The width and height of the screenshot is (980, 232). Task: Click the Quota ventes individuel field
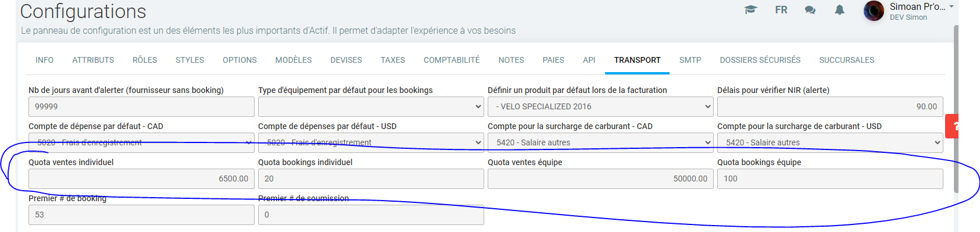[x=141, y=179]
